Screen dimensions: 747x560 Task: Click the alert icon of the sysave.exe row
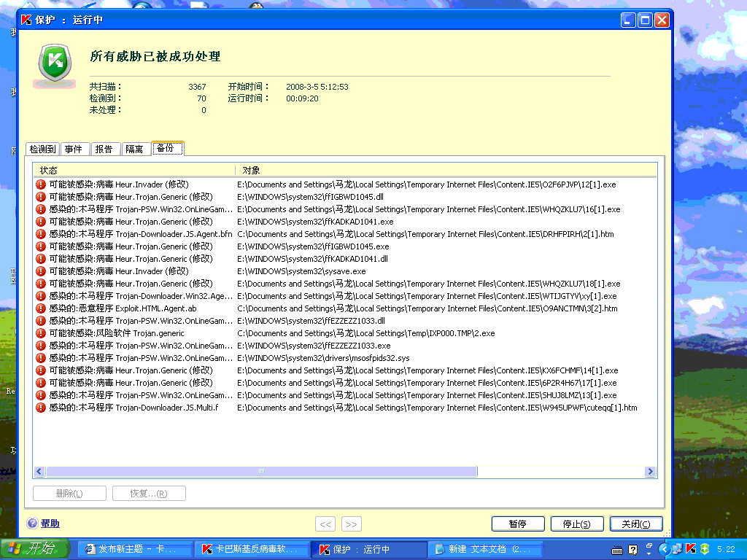(41, 271)
